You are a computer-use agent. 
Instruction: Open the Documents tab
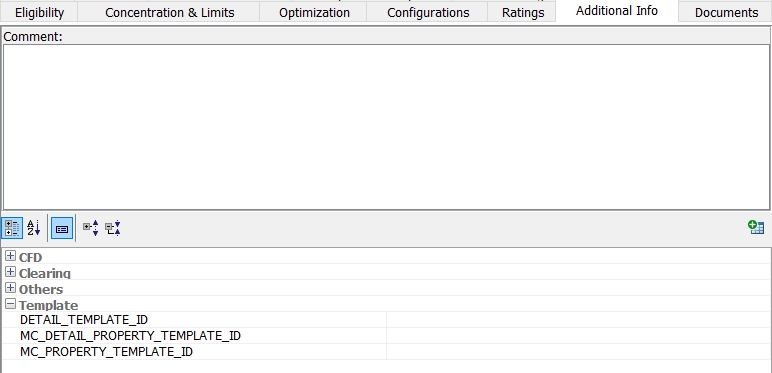point(726,12)
